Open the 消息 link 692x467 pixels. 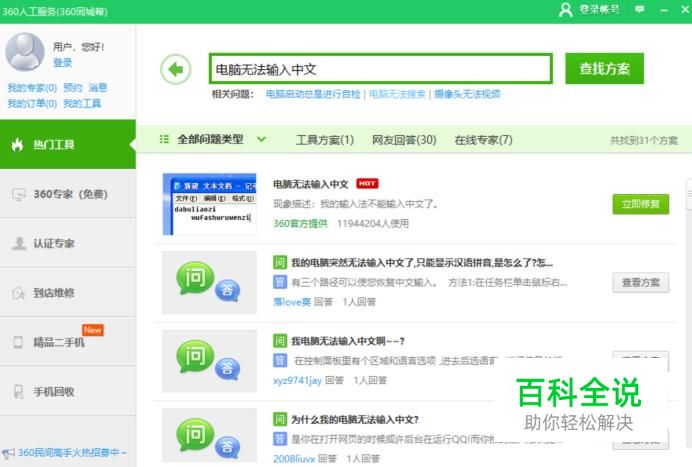click(98, 87)
